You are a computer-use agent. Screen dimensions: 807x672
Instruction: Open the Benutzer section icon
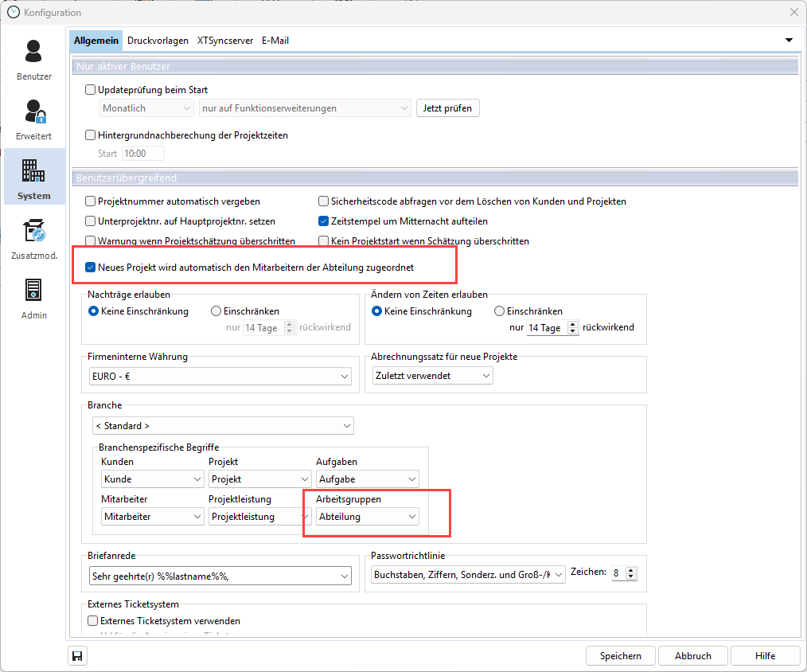tap(33, 52)
